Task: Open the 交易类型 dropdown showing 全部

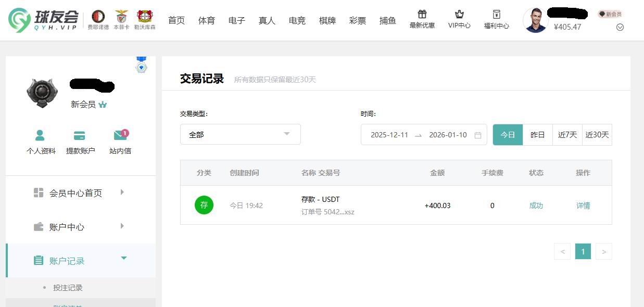Action: 240,134
